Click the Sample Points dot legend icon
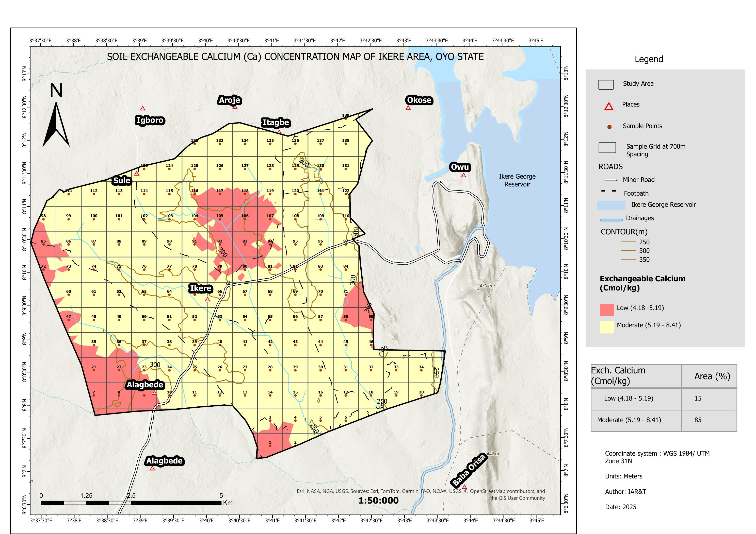756x534 pixels. pos(609,127)
